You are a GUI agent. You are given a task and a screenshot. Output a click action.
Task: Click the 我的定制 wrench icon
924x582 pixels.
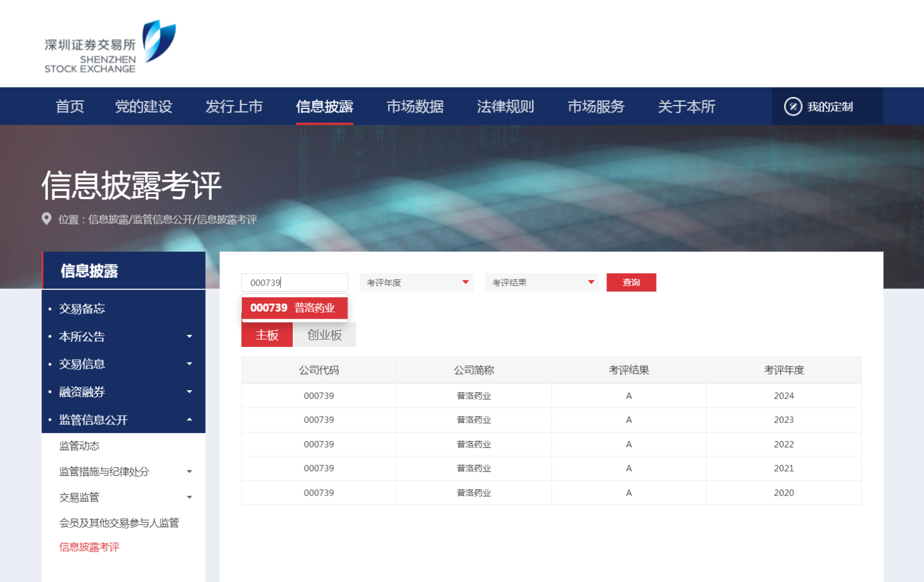(793, 106)
